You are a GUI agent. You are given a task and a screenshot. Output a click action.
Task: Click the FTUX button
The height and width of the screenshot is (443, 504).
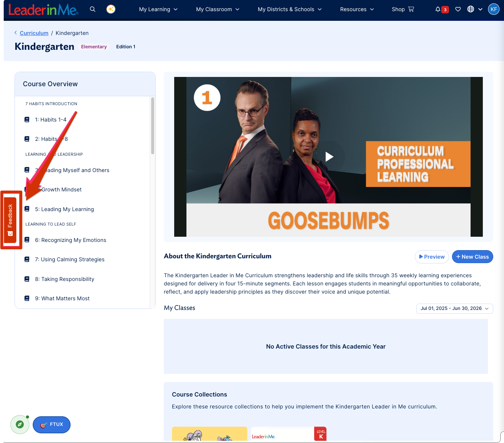click(52, 424)
